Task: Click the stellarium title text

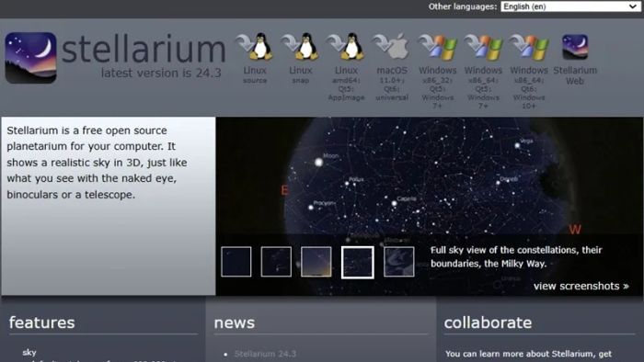Action: point(144,50)
